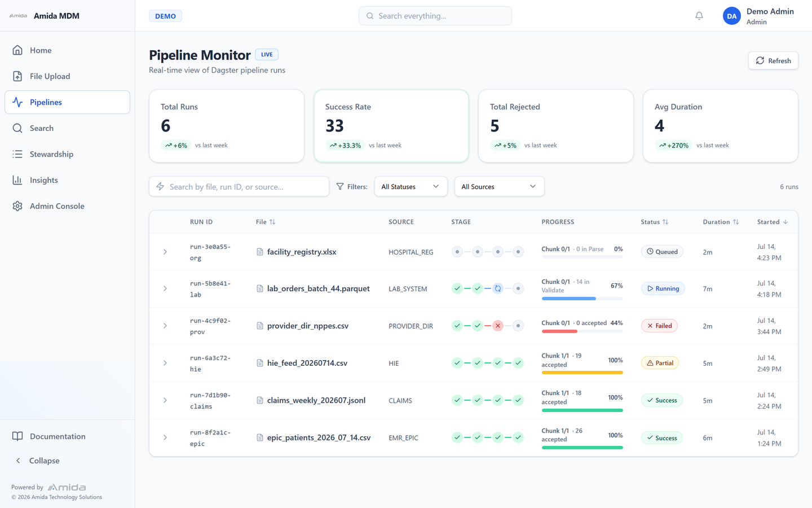Click the Amida logo in sidebar header
Viewport: 812px width, 508px height.
point(18,16)
